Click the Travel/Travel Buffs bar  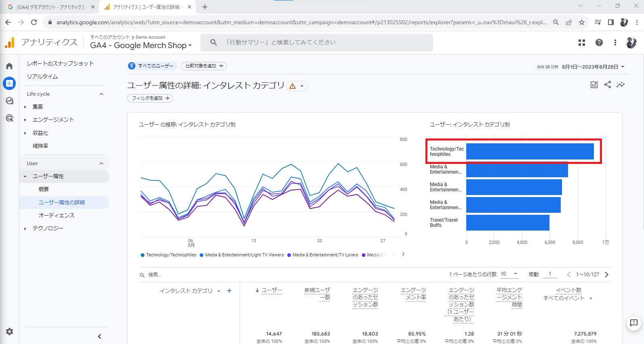tap(508, 222)
